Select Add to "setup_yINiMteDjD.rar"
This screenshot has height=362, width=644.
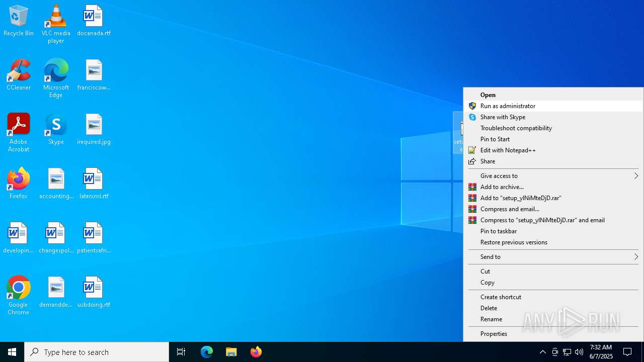[x=553, y=198]
